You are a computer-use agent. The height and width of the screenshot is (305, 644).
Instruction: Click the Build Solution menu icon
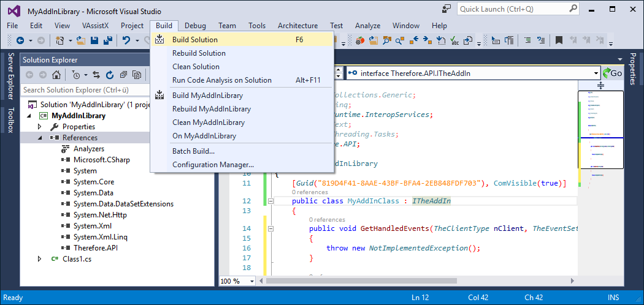[159, 40]
